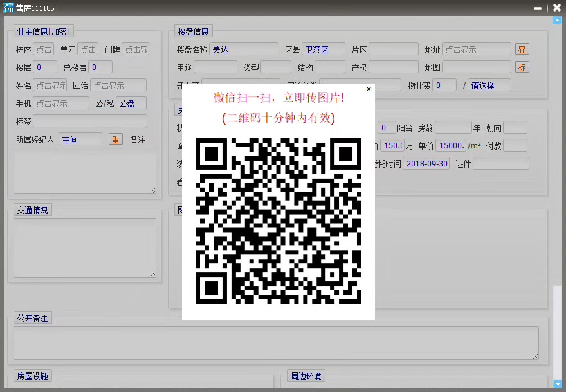Screen dimensions: 566x392
Task: Click the QR code image
Action: 278,220
